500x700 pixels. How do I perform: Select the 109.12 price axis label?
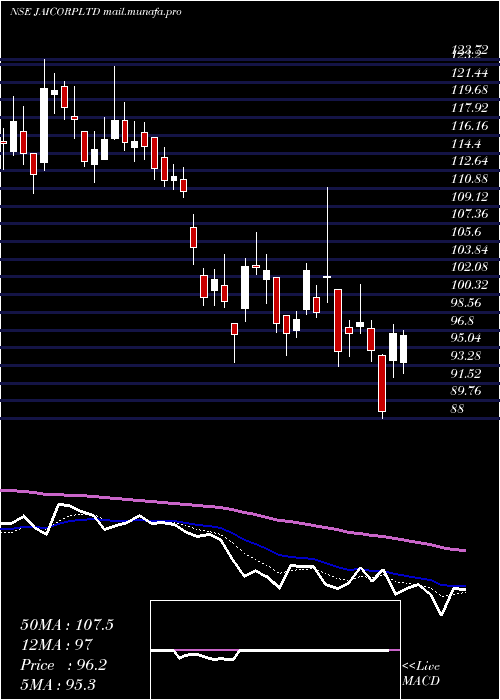(470, 196)
